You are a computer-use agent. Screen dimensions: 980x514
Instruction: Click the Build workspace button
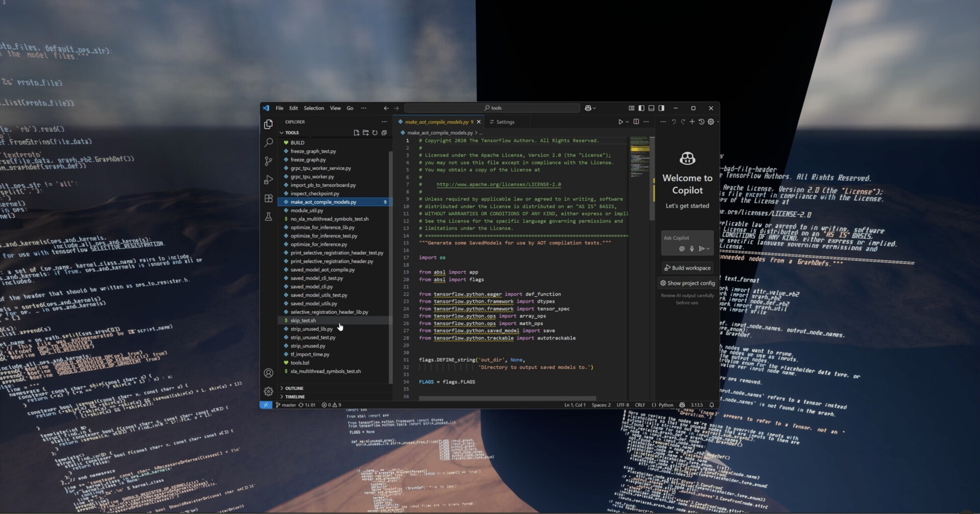(x=687, y=268)
